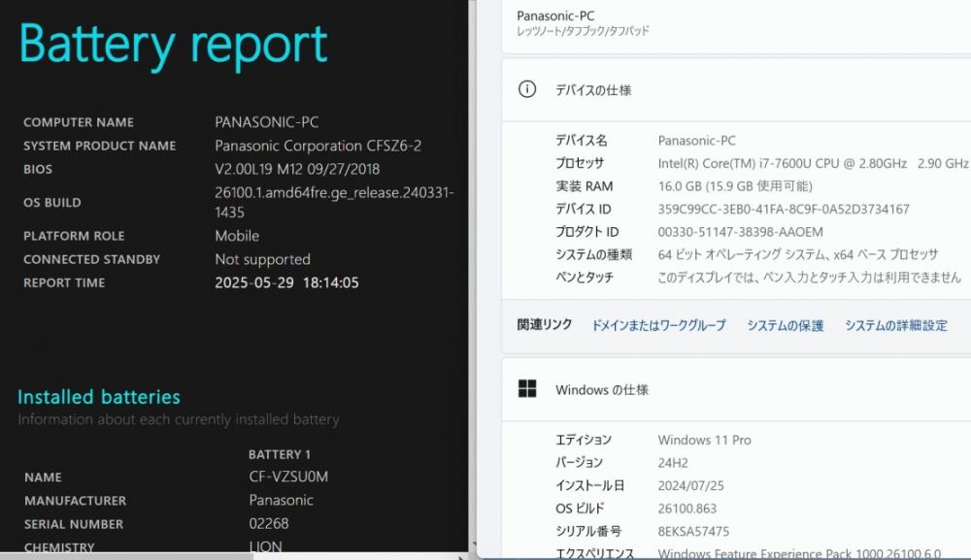This screenshot has width=971, height=560.
Task: Click the info icon beside デバイスの仕様
Action: 527,89
